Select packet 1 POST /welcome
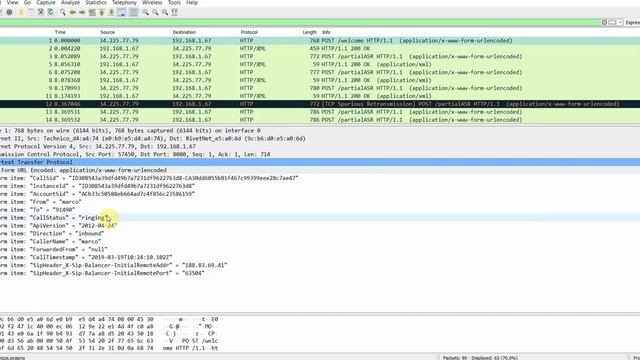640x360 pixels. click(320, 40)
